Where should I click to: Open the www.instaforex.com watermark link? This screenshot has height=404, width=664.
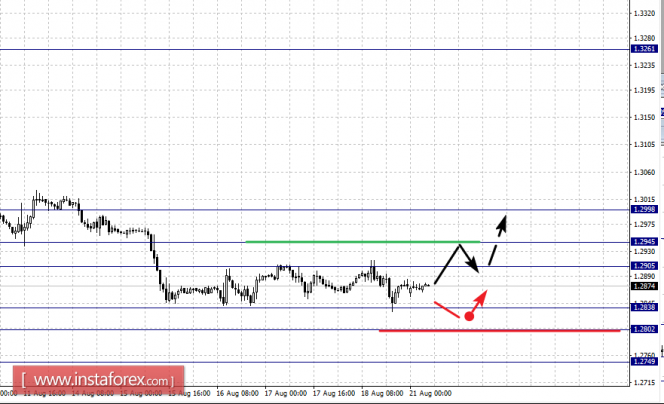coord(98,380)
